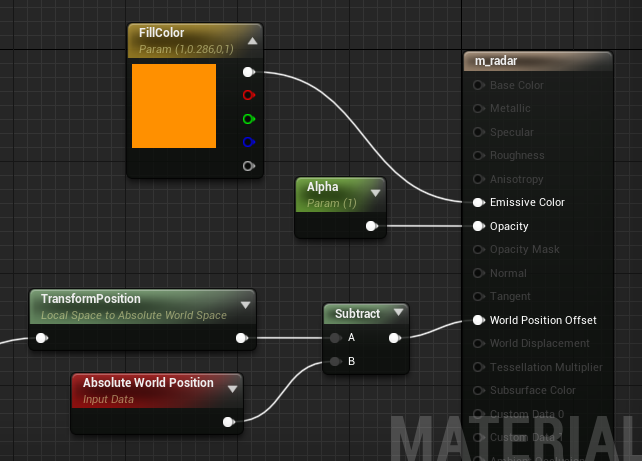The image size is (642, 461).
Task: Select the FillColor node title
Action: pos(161,33)
